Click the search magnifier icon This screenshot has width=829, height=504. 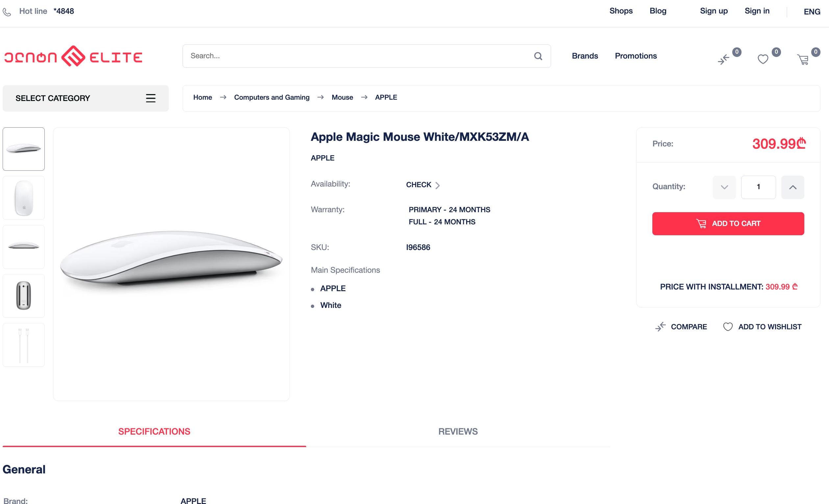coord(538,56)
